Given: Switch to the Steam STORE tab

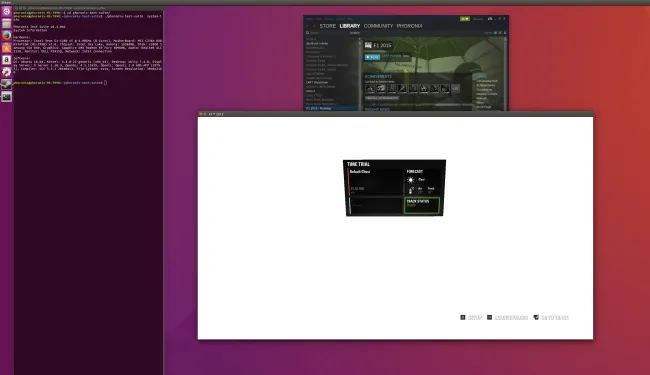Looking at the screenshot, I should (327, 26).
